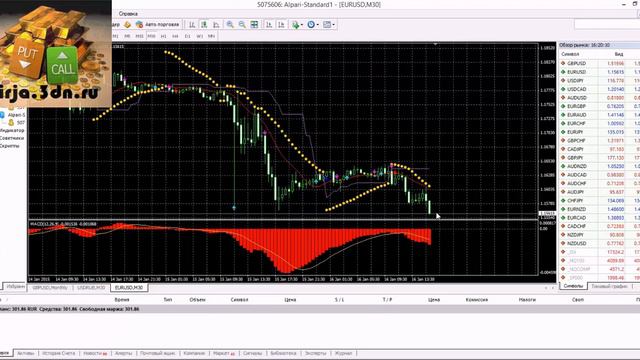
Task: Open the Символы market watch tab
Action: tap(573, 286)
